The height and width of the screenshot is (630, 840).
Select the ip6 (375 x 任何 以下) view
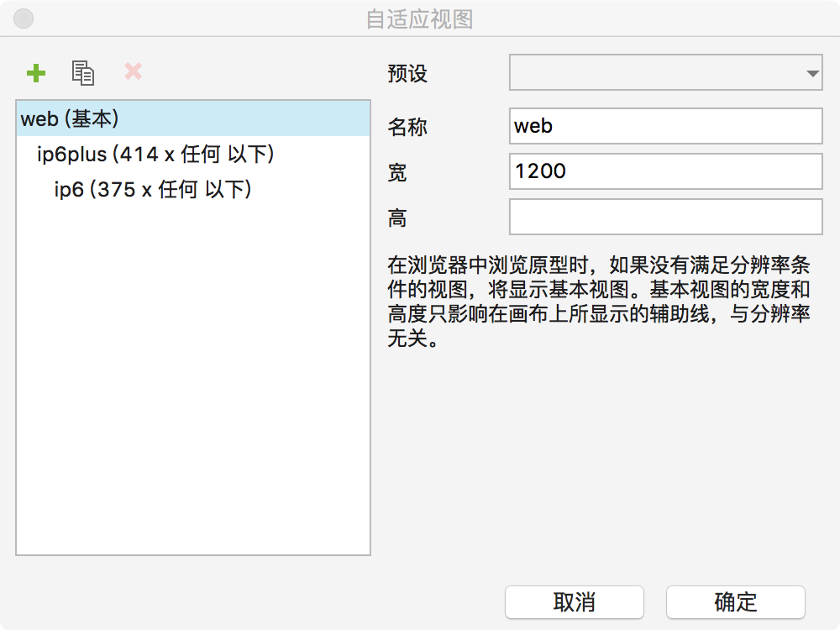pyautogui.click(x=193, y=189)
